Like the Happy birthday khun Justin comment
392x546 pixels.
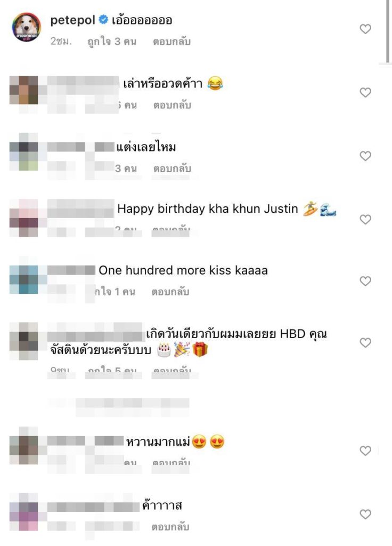[x=365, y=219]
